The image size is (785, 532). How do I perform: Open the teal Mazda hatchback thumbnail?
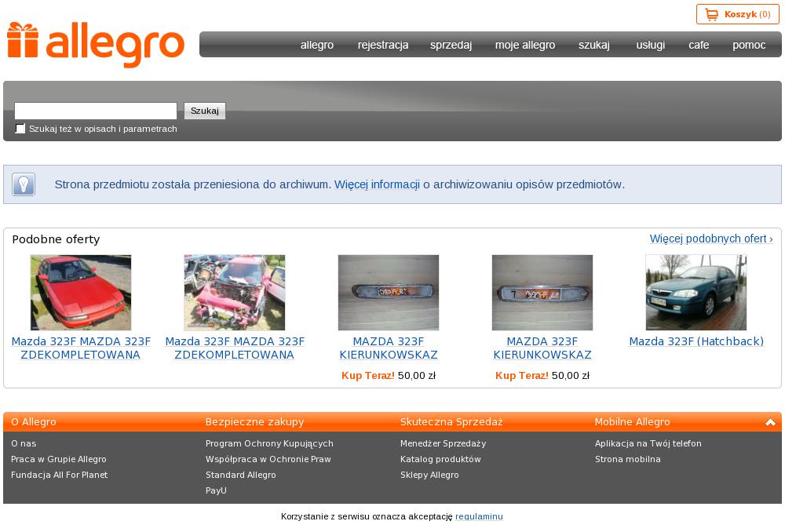pyautogui.click(x=696, y=292)
